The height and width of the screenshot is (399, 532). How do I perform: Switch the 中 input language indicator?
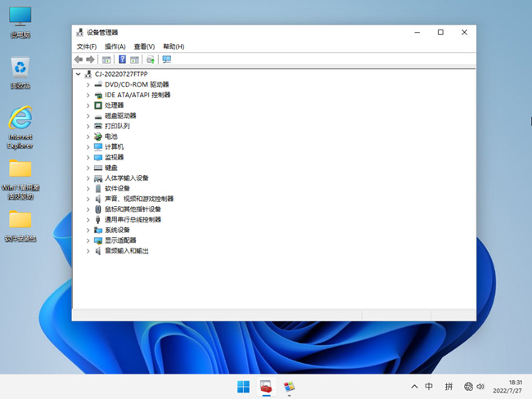(429, 387)
